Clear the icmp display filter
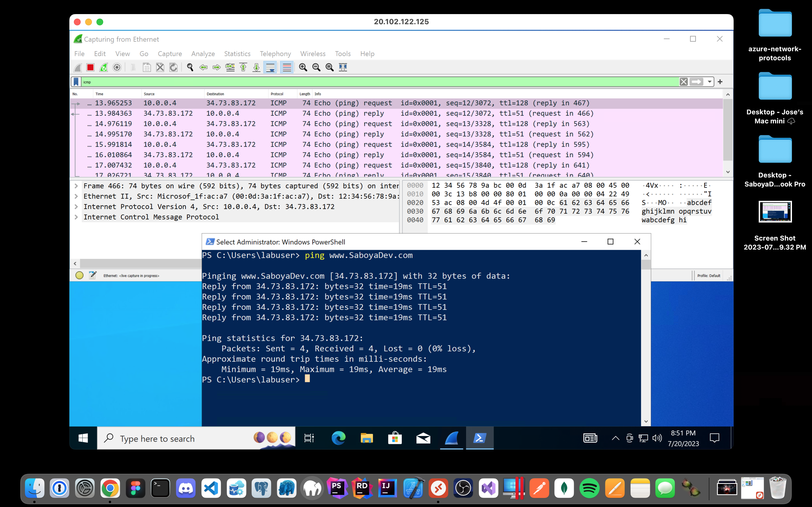This screenshot has width=812, height=507. pos(683,82)
